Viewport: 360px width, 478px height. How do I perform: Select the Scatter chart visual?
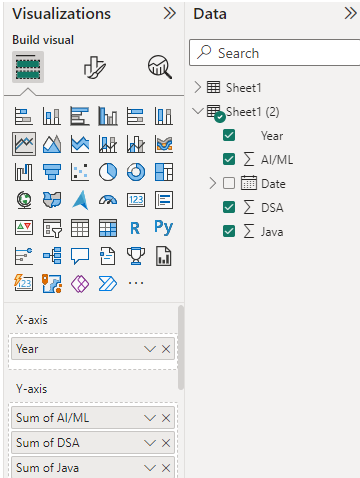tap(80, 172)
